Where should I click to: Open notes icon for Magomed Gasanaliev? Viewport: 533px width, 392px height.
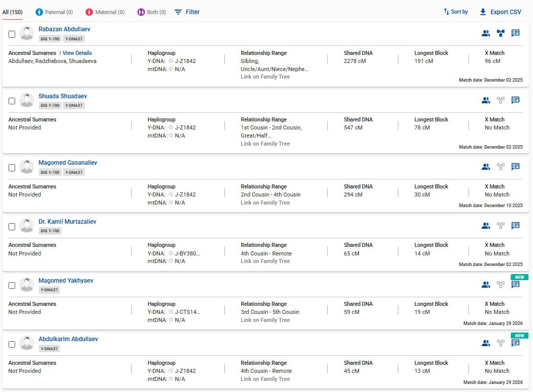coord(515,166)
